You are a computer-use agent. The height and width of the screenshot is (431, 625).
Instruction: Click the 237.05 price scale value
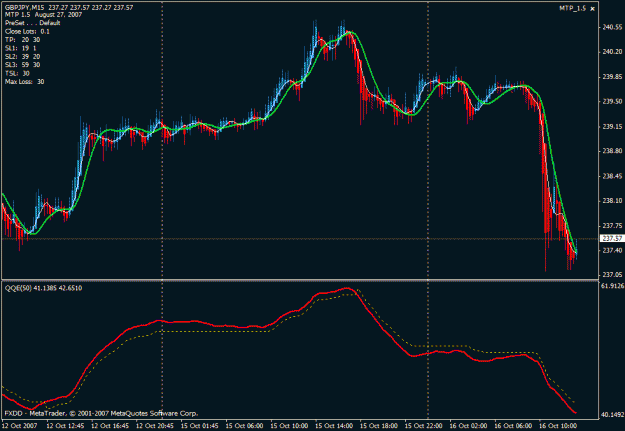(x=613, y=275)
